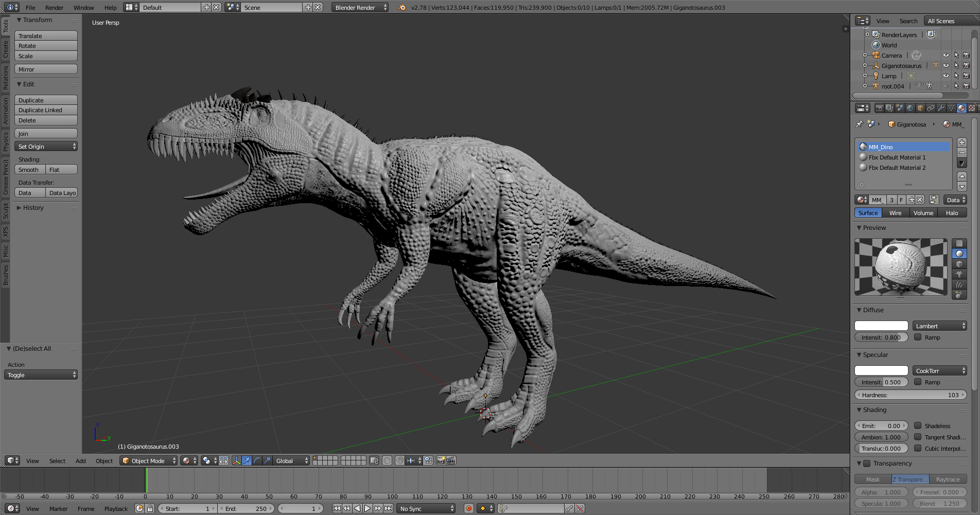
Task: Open the Modifiers wrench tab in properties
Action: tap(941, 108)
